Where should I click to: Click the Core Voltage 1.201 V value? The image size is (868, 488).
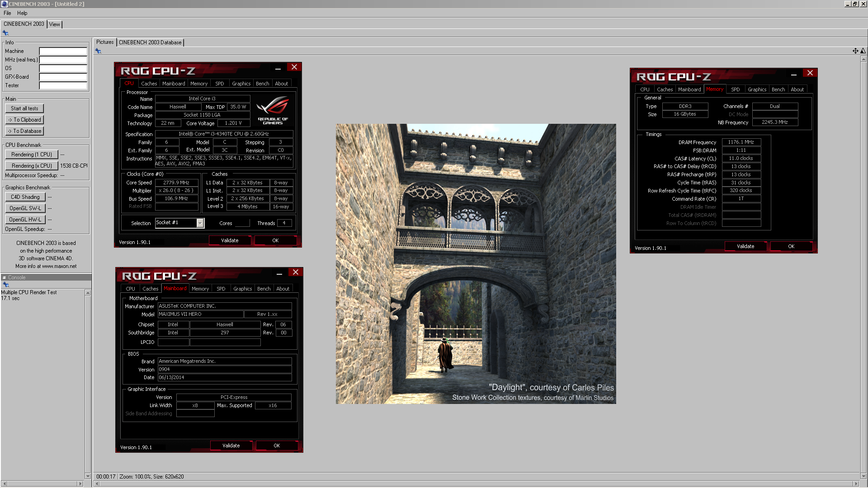[x=233, y=123]
